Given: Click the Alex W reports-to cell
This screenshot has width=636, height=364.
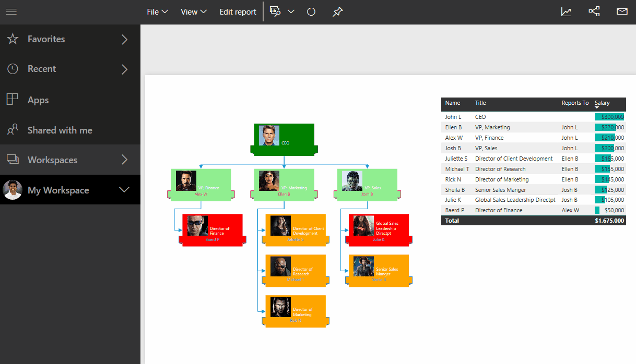Looking at the screenshot, I should pyautogui.click(x=570, y=210).
